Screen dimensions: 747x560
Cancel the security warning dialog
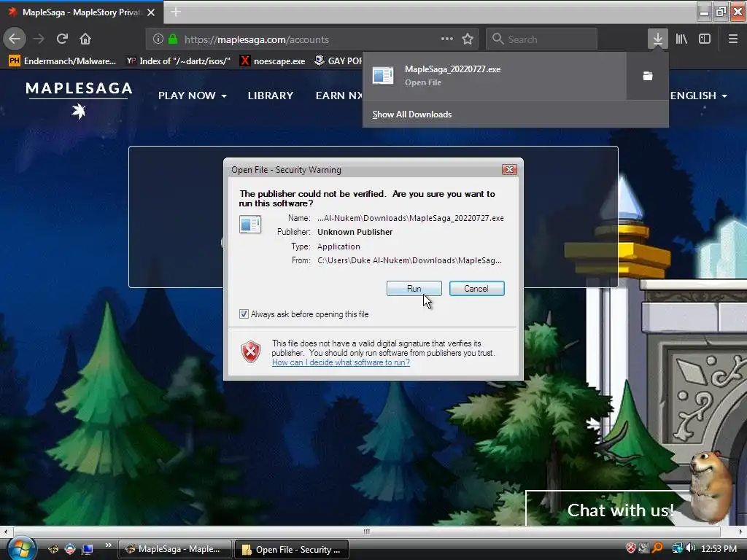[476, 289]
